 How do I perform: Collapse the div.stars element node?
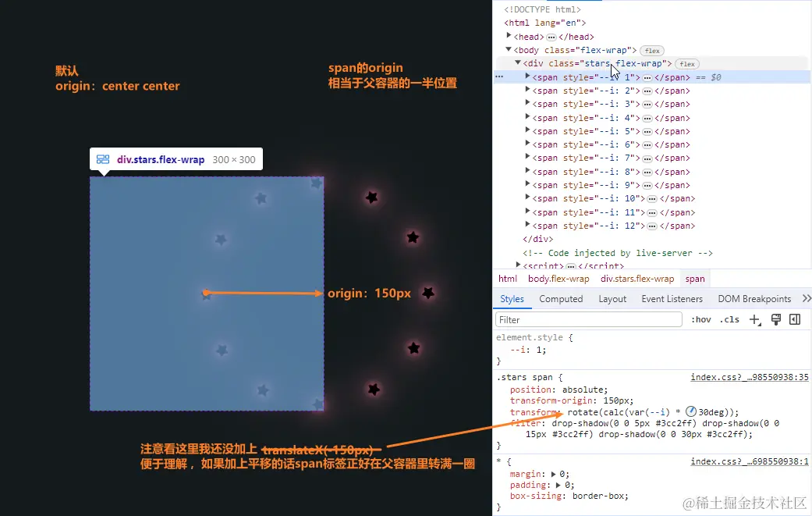pyautogui.click(x=518, y=62)
